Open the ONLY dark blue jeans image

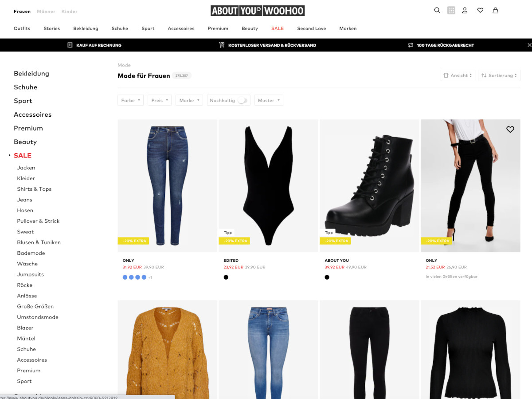point(167,186)
